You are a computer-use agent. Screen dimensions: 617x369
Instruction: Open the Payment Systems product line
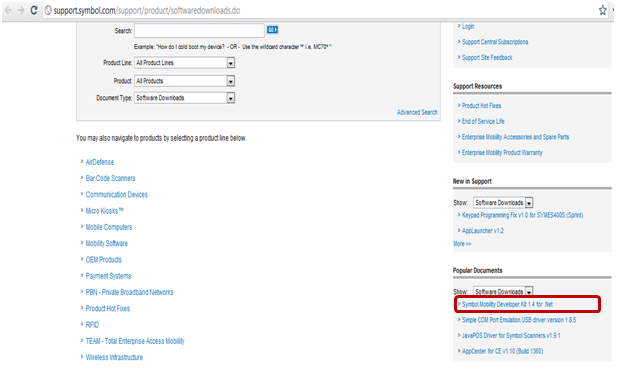108,276
